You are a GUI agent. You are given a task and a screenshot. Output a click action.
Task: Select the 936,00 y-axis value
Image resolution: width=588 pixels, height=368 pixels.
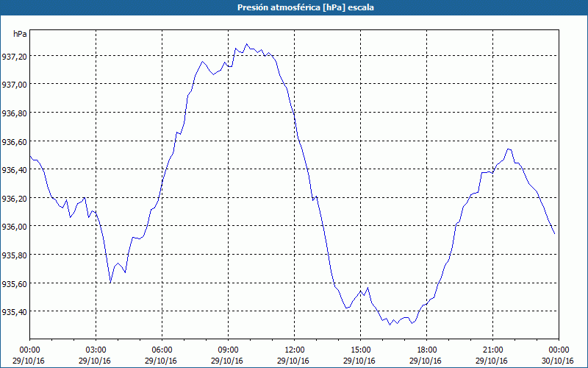click(14, 227)
